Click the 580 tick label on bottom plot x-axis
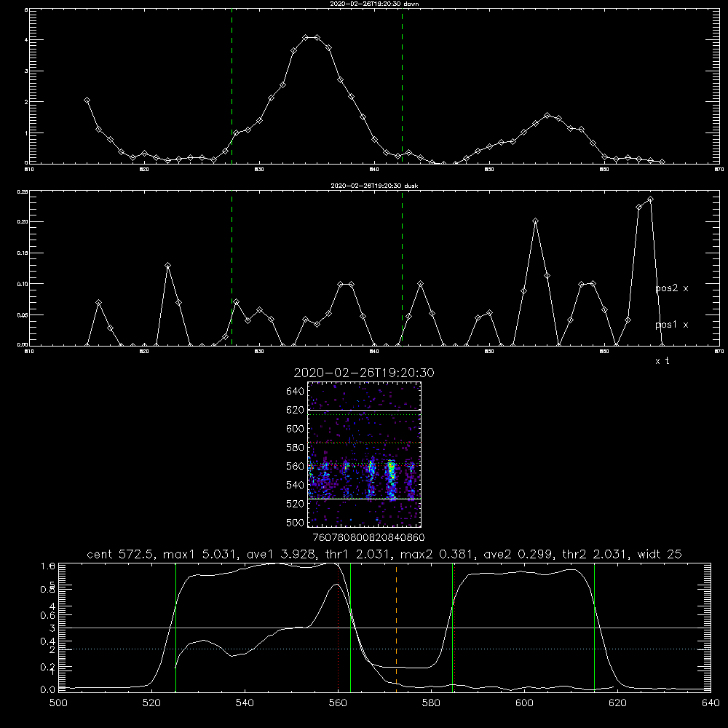 point(431,703)
